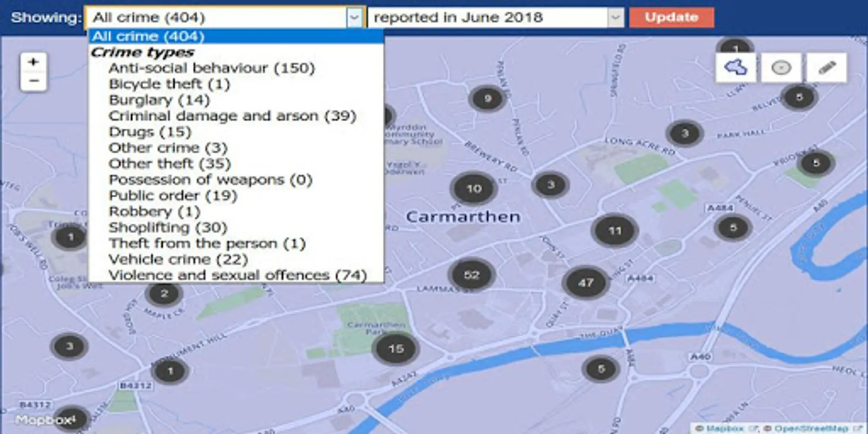The image size is (868, 434).
Task: Open the 15-crime cluster at Carmarthen Park
Action: point(395,349)
